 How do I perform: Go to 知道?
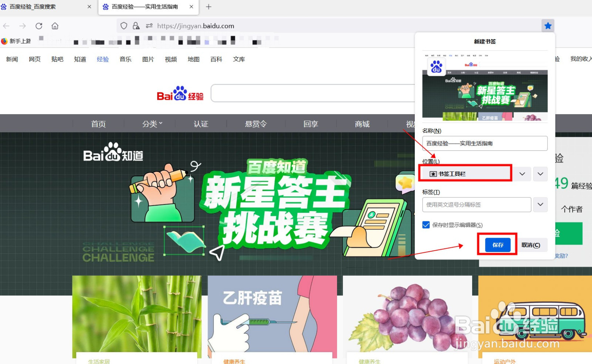(80, 59)
